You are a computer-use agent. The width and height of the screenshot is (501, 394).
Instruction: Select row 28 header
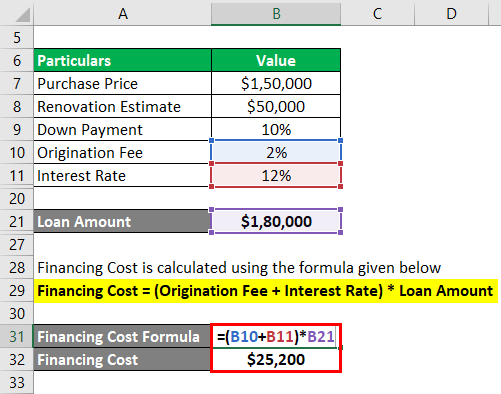[x=17, y=268]
